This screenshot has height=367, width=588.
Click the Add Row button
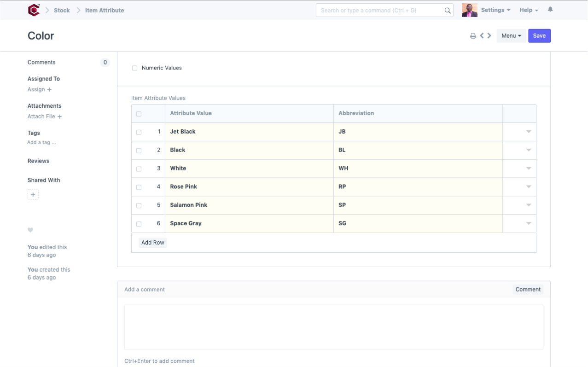153,243
